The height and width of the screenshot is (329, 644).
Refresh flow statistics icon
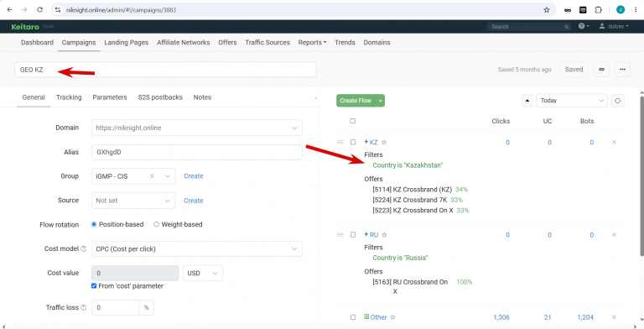pyautogui.click(x=617, y=101)
